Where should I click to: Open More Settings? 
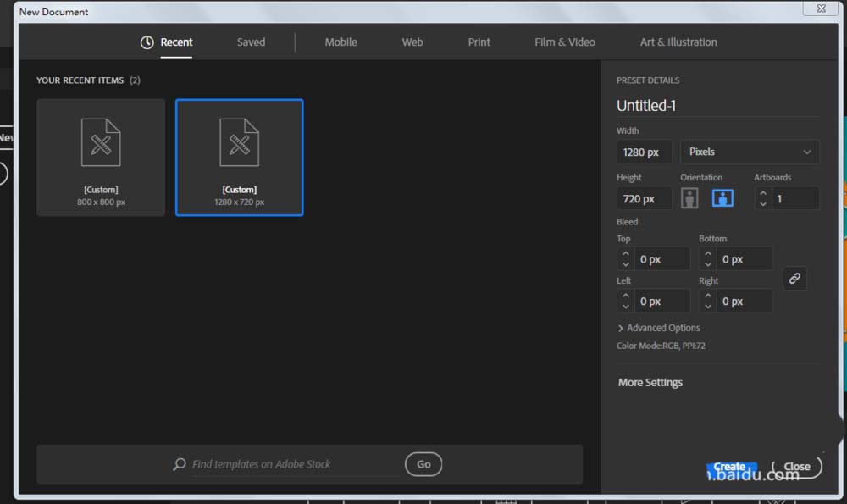click(650, 383)
